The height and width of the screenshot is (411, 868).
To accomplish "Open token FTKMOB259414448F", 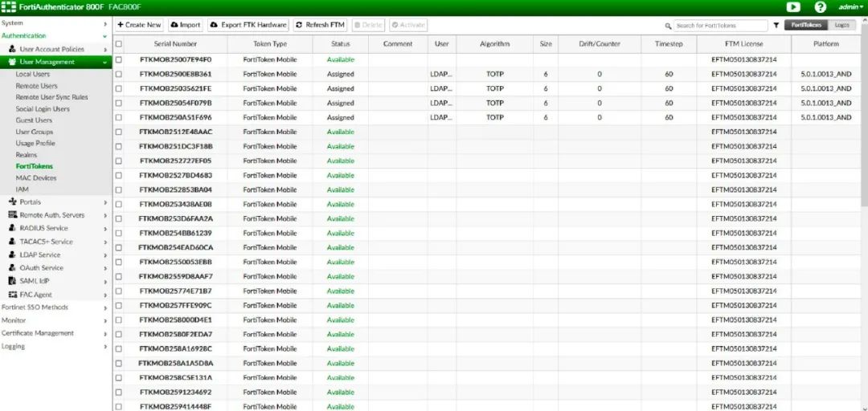I will (x=175, y=406).
